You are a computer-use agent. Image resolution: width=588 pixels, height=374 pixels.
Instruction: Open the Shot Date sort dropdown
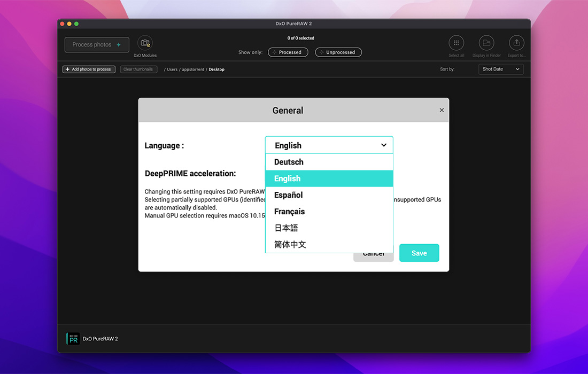[x=500, y=69]
